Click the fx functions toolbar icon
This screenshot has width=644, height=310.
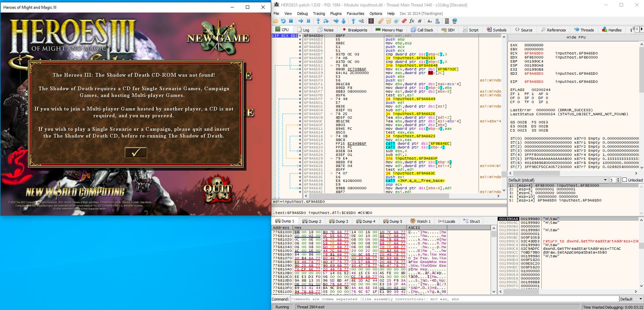point(412,21)
